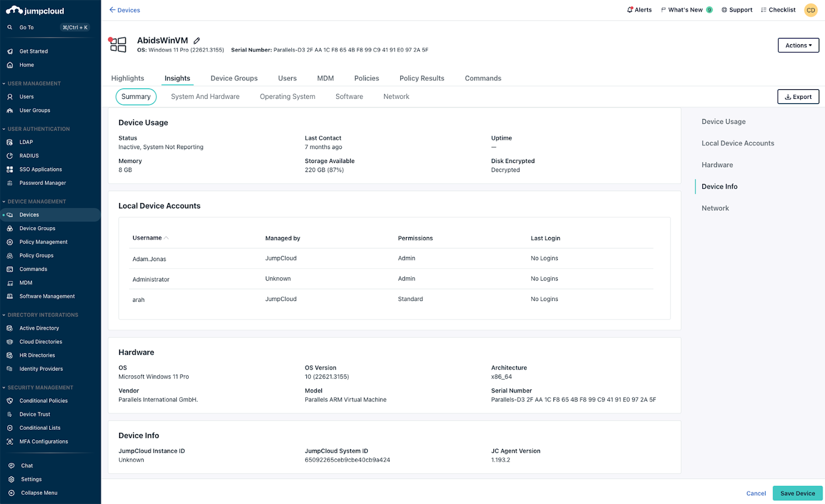
Task: Collapse the Directory Integrations section
Action: 4,315
